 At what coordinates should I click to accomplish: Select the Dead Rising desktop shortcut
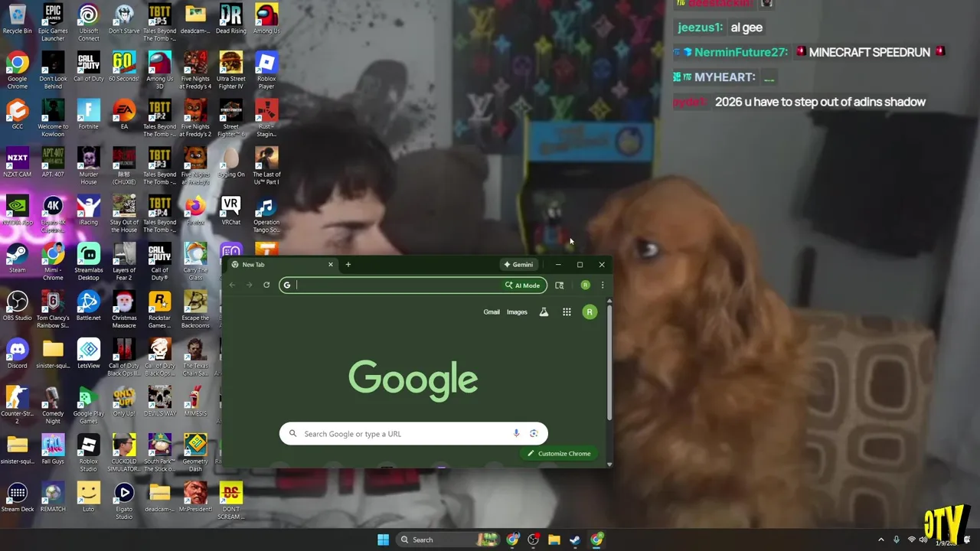230,20
